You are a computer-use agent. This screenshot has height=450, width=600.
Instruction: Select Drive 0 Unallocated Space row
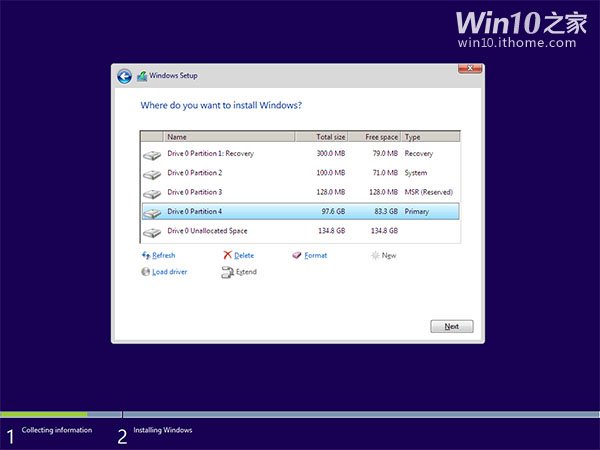300,231
